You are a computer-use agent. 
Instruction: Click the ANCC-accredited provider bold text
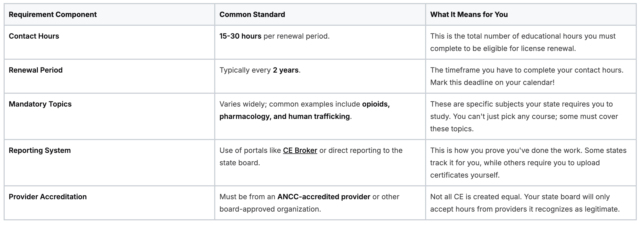(324, 197)
